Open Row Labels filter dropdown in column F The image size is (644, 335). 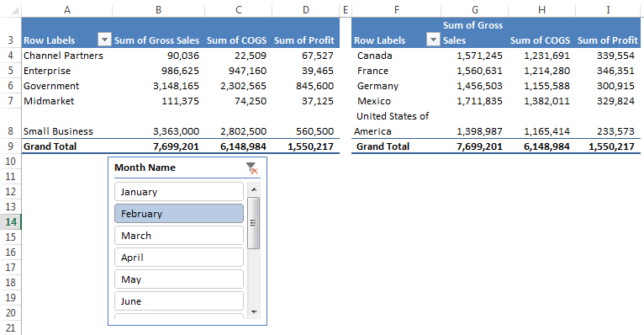pos(433,40)
